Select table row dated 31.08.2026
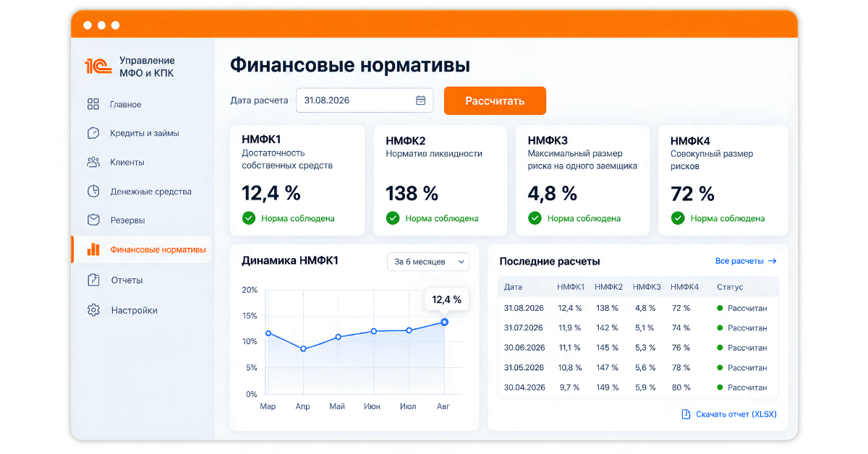 point(638,308)
